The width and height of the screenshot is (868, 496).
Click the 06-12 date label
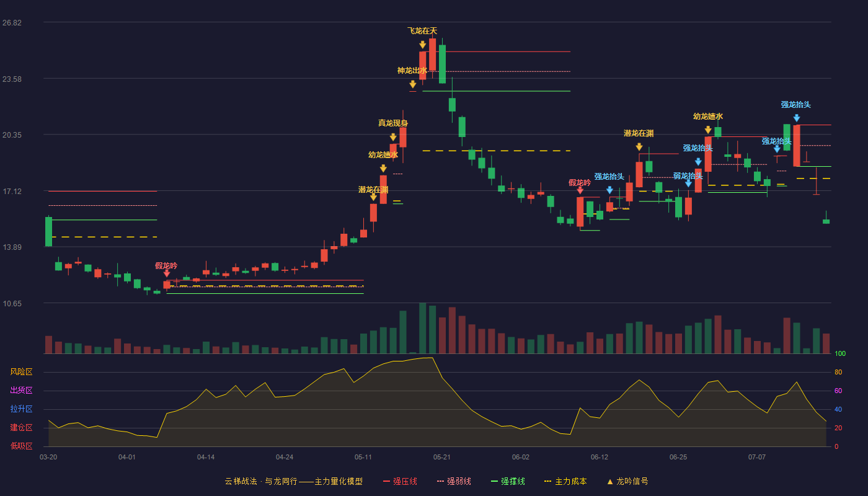click(x=600, y=457)
